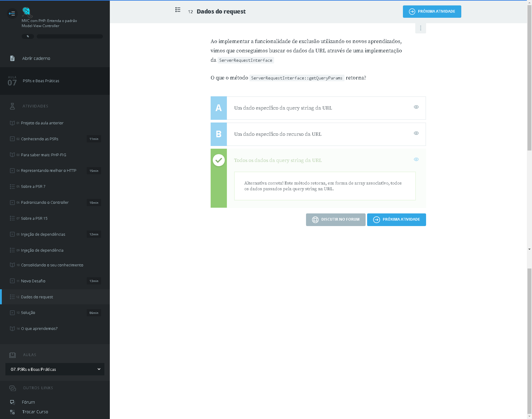Click the Abrir caderno notebook icon
Image resolution: width=532 pixels, height=419 pixels.
tap(12, 58)
